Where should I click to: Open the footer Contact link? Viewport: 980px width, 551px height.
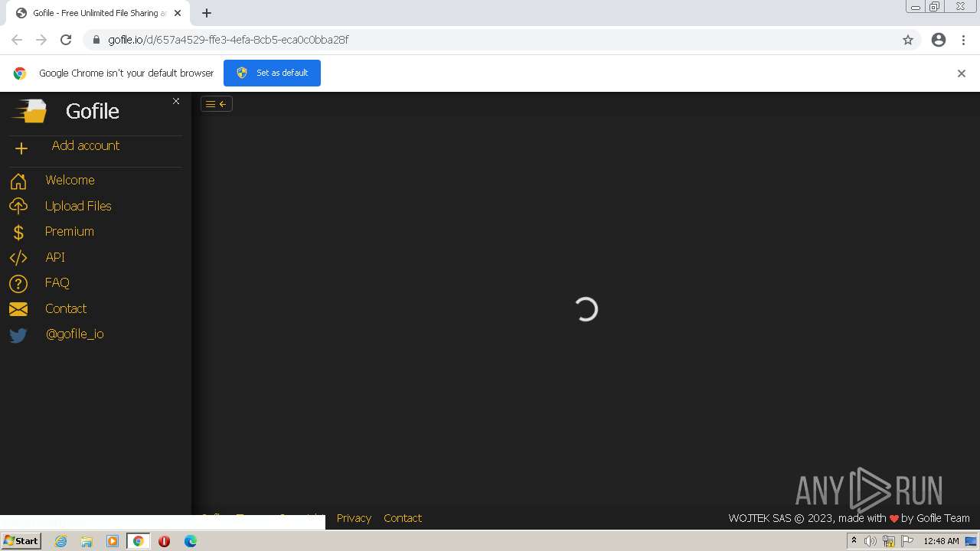pyautogui.click(x=403, y=518)
